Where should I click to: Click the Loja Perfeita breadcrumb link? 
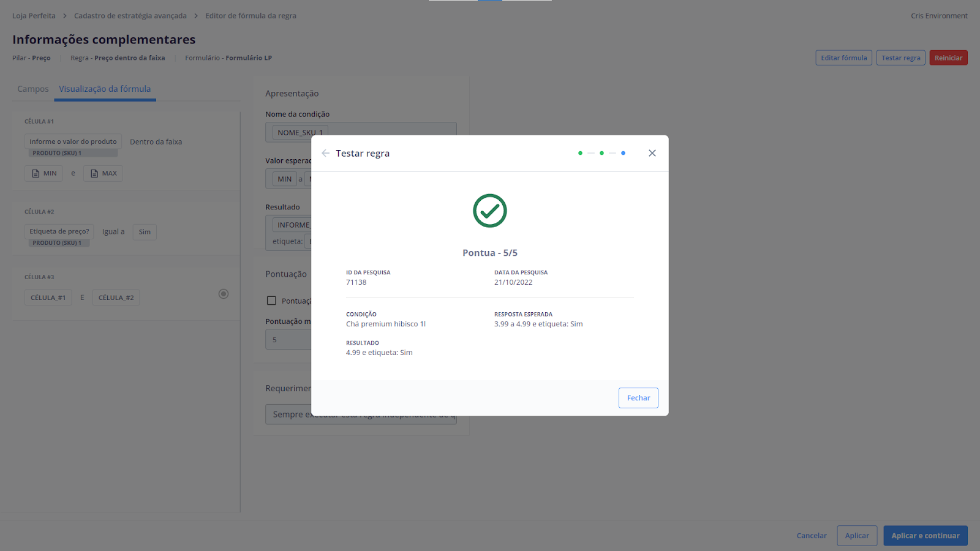(x=34, y=16)
